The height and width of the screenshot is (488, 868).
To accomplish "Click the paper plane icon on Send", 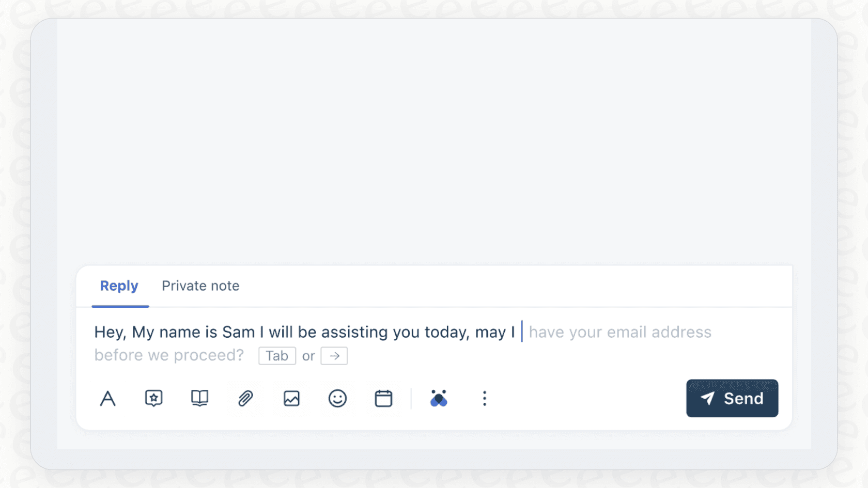I will point(708,398).
